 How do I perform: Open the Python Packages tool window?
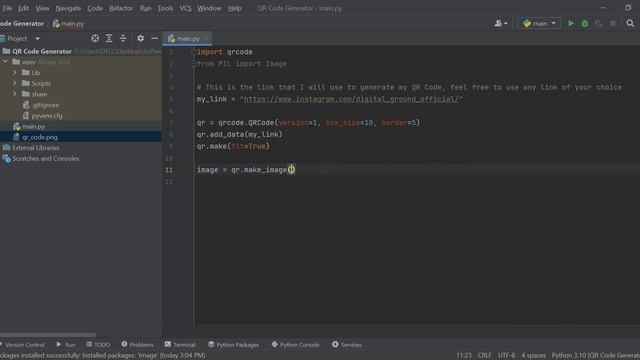point(233,345)
